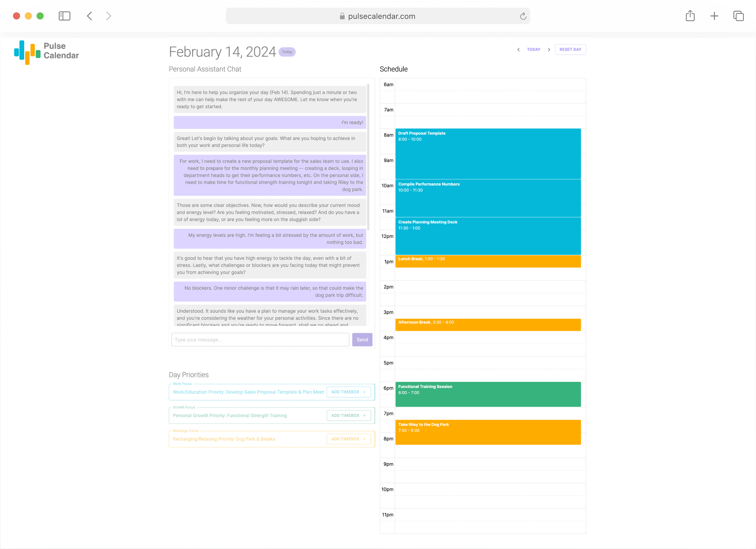Add timebox for Work Focus priority
This screenshot has height=549, width=756.
348,392
